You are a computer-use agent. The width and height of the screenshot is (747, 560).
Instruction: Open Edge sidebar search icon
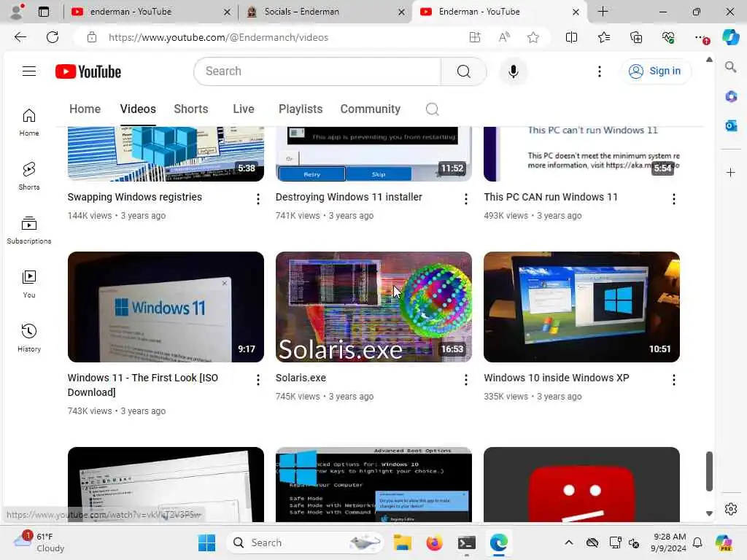pyautogui.click(x=730, y=67)
